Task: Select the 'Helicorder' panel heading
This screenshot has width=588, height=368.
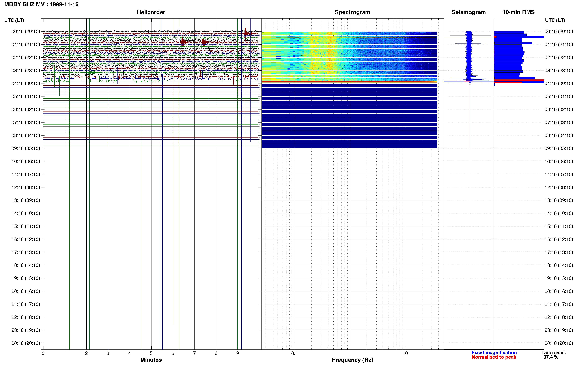Action: pyautogui.click(x=151, y=12)
